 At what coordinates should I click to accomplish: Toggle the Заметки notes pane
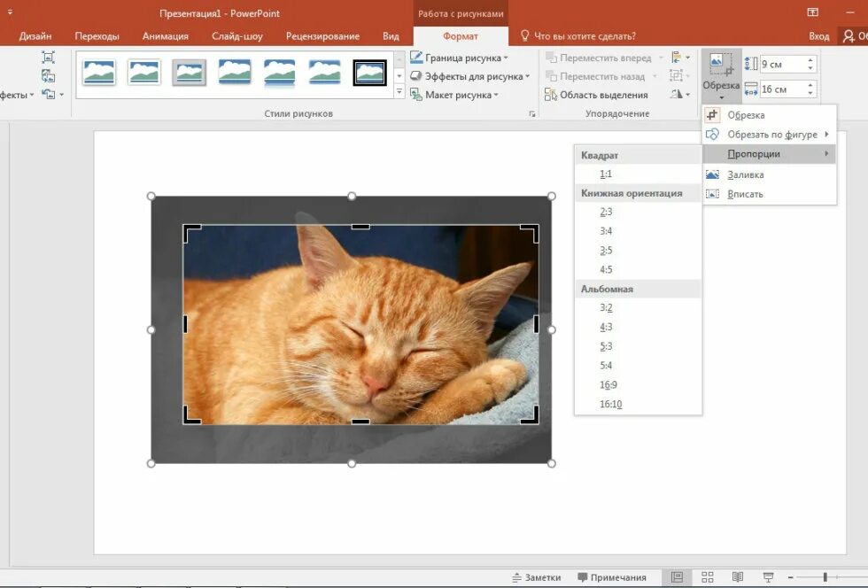pyautogui.click(x=537, y=577)
